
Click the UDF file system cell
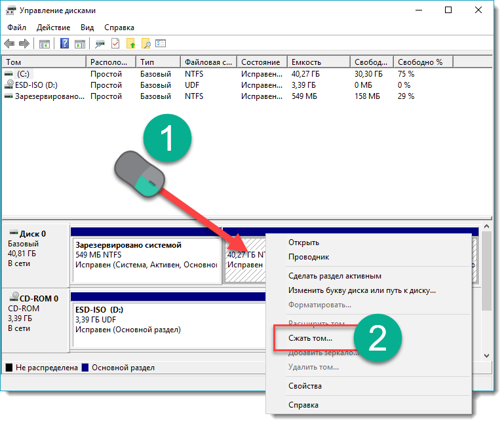pyautogui.click(x=192, y=85)
